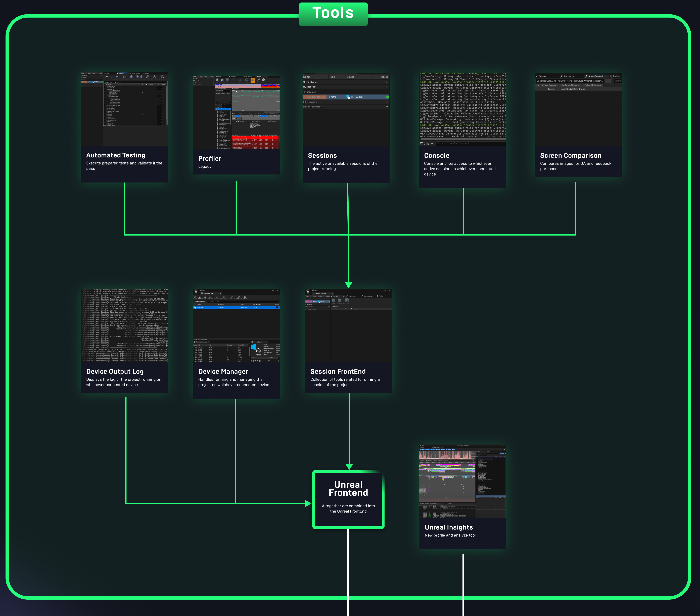Click Refresh Tests icon in automation toolbar
The width and height of the screenshot is (700, 616).
(x=124, y=77)
